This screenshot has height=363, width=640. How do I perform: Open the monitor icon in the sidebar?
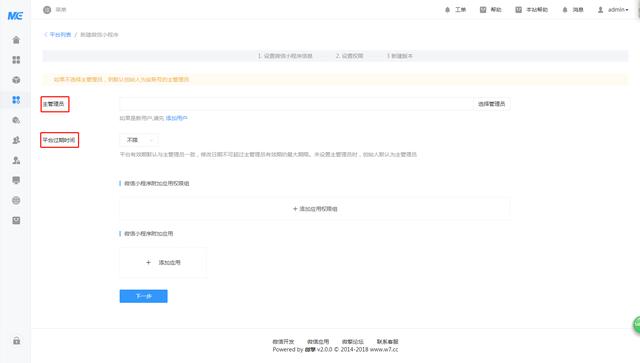16,180
